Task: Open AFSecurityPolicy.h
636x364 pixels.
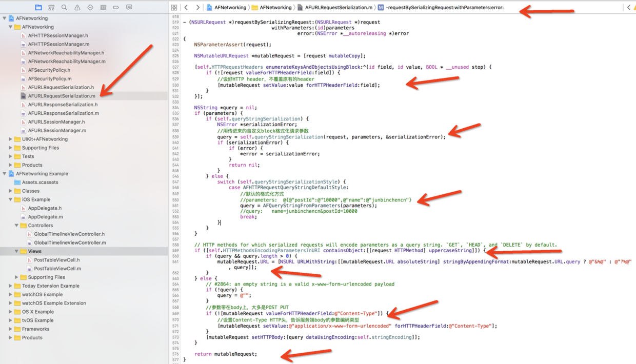Action: click(49, 70)
